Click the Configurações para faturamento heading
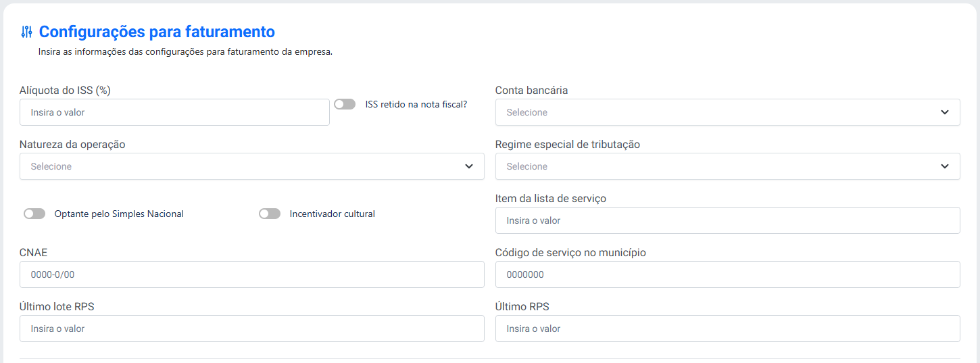Viewport: 980px width, 363px height. point(157,32)
